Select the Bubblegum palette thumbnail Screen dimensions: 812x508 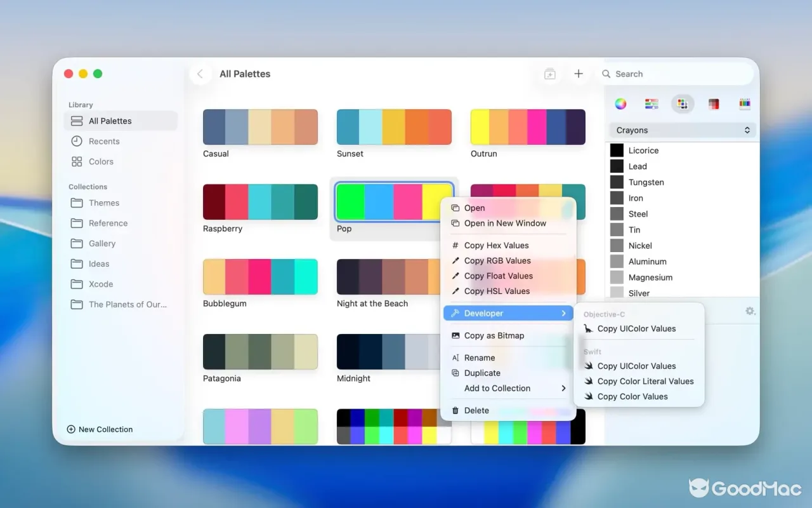(x=260, y=277)
